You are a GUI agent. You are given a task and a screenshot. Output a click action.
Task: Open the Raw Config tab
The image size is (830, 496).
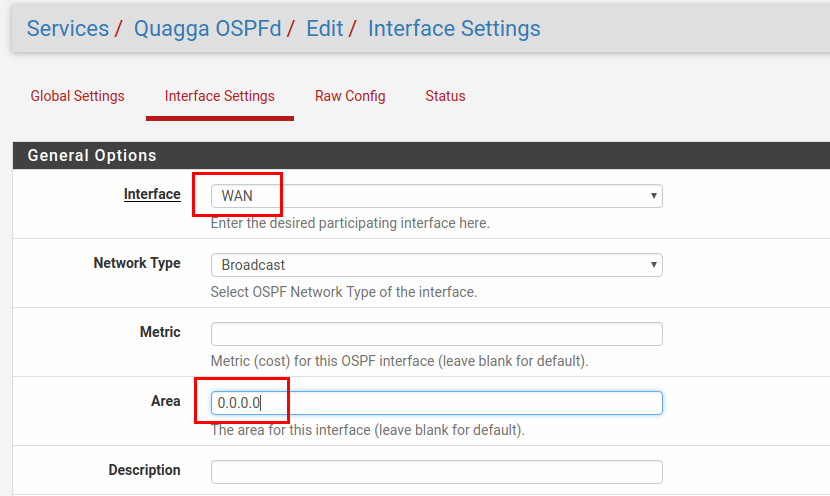(x=350, y=96)
